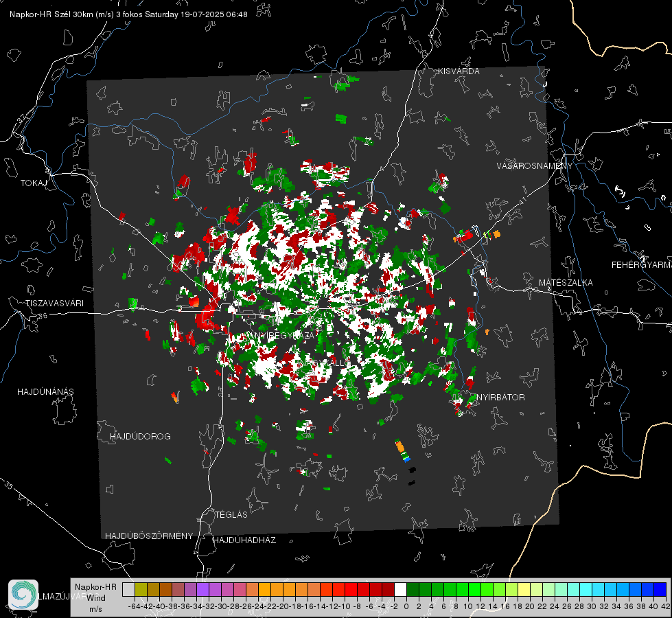Click road number 41 near Vásárosnamény
Screen dimensions: 672x618
point(522,201)
